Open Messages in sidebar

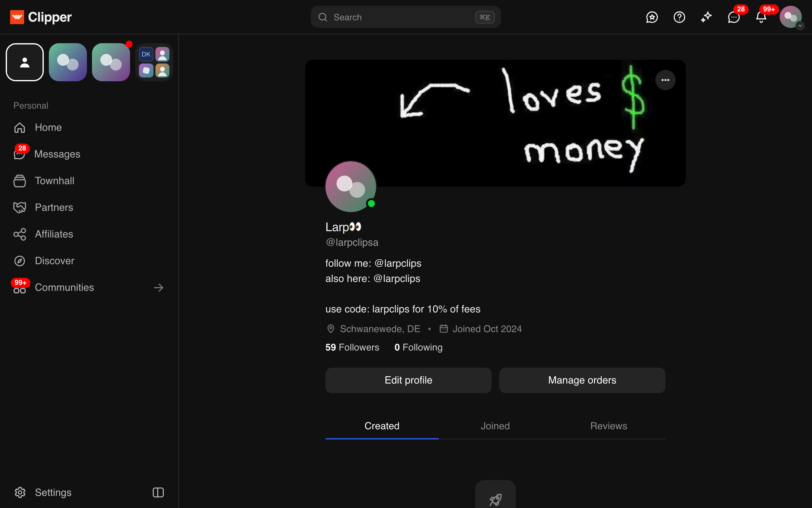[89, 154]
